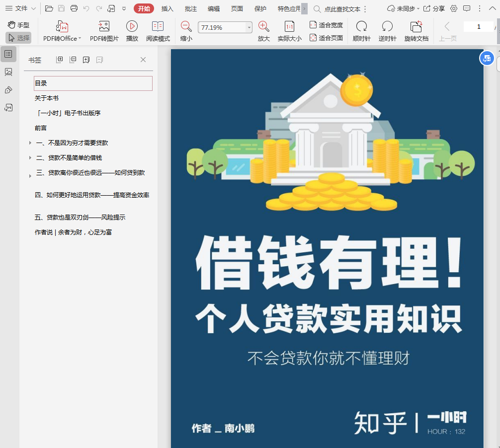This screenshot has height=448, width=500.
Task: Click the feedback chat bubble icon
Action: pyautogui.click(x=467, y=8)
